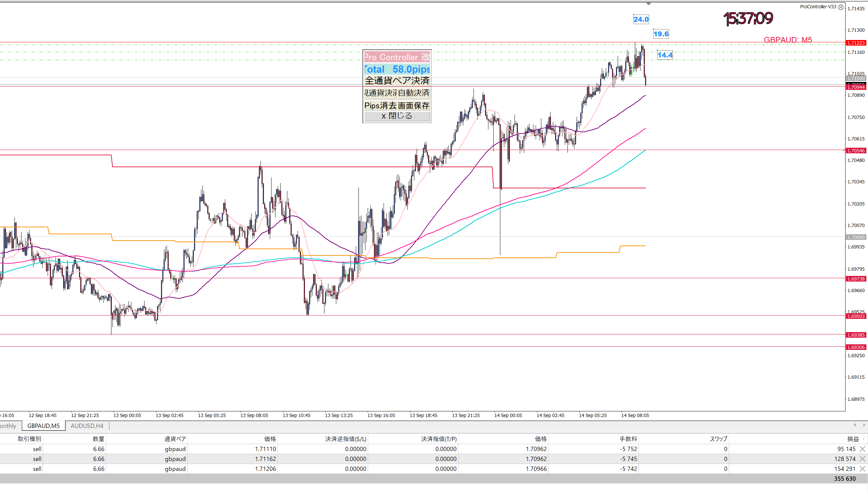Image resolution: width=868 pixels, height=494 pixels.
Task: Close the sell order opened at 1.71162
Action: 862,459
